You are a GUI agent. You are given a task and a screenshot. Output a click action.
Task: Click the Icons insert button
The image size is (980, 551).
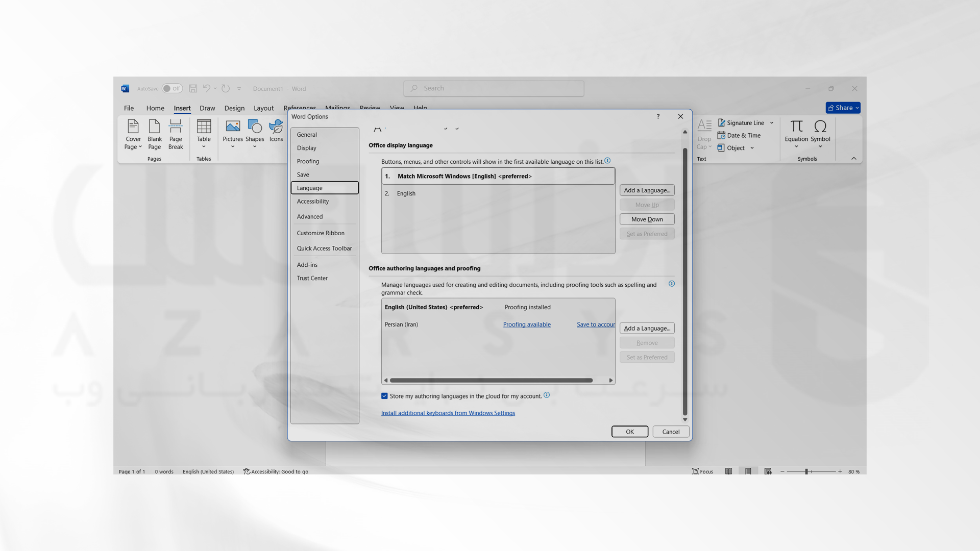pyautogui.click(x=276, y=132)
